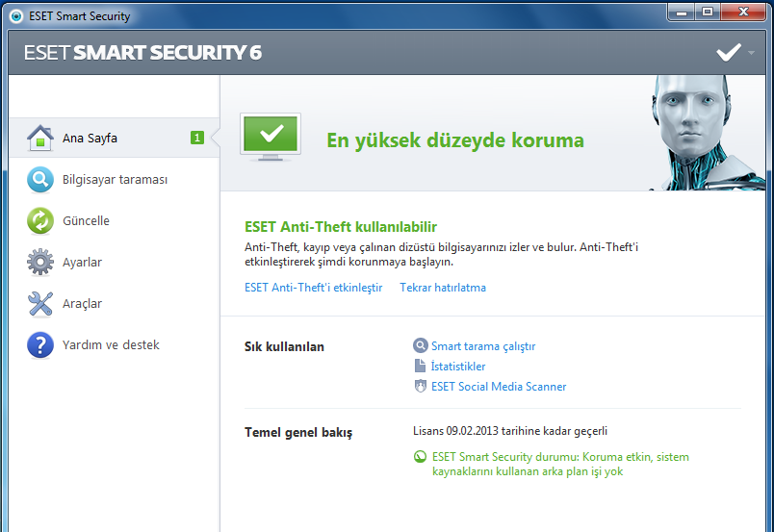
Task: Click the ESET eye icon in title bar
Action: [x=16, y=16]
